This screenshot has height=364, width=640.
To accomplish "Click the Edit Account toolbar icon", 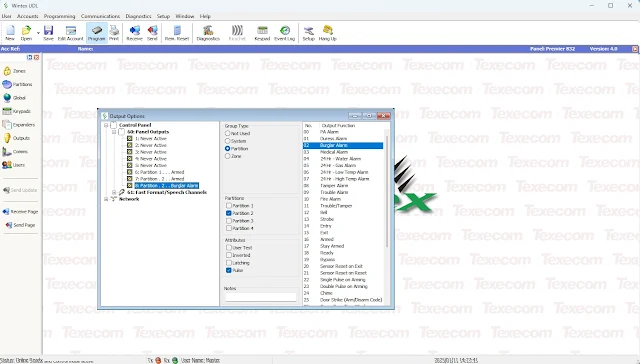I will [71, 33].
